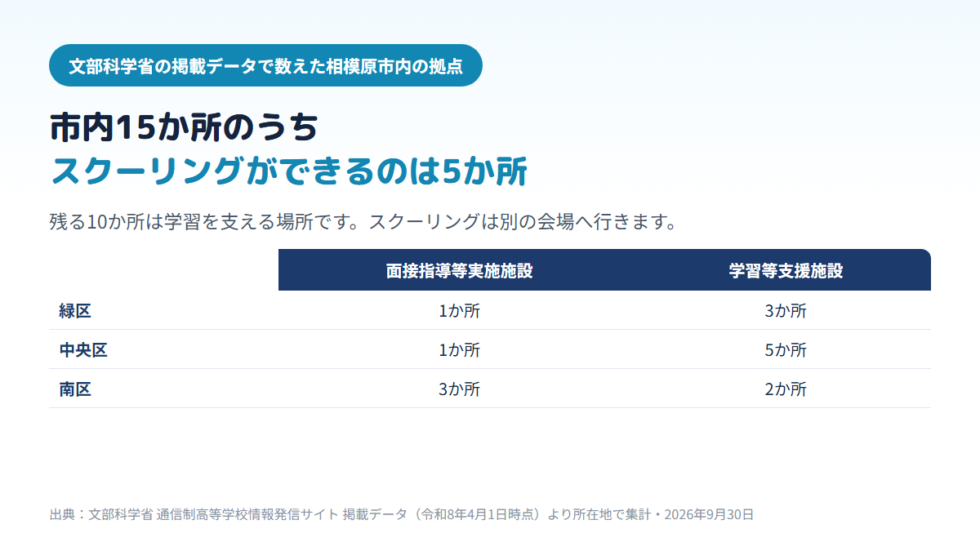Click 中央区's 面接指導等実施施設 cell showing 1か所

click(x=459, y=350)
